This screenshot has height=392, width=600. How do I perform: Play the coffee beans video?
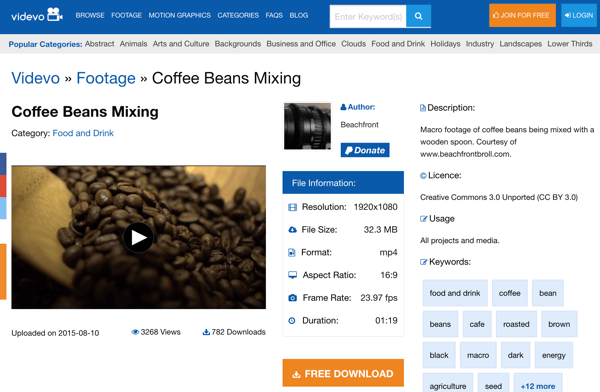(x=138, y=238)
